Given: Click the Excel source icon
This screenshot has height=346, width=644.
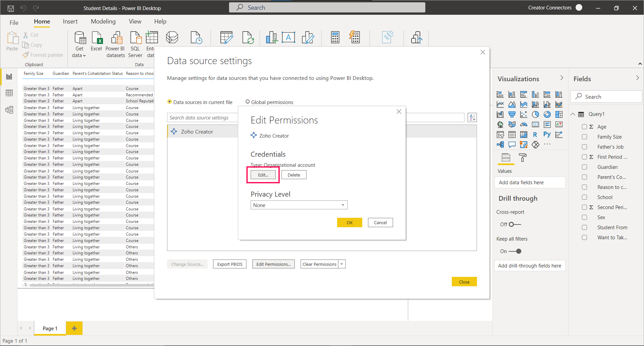Looking at the screenshot, I should point(96,38).
